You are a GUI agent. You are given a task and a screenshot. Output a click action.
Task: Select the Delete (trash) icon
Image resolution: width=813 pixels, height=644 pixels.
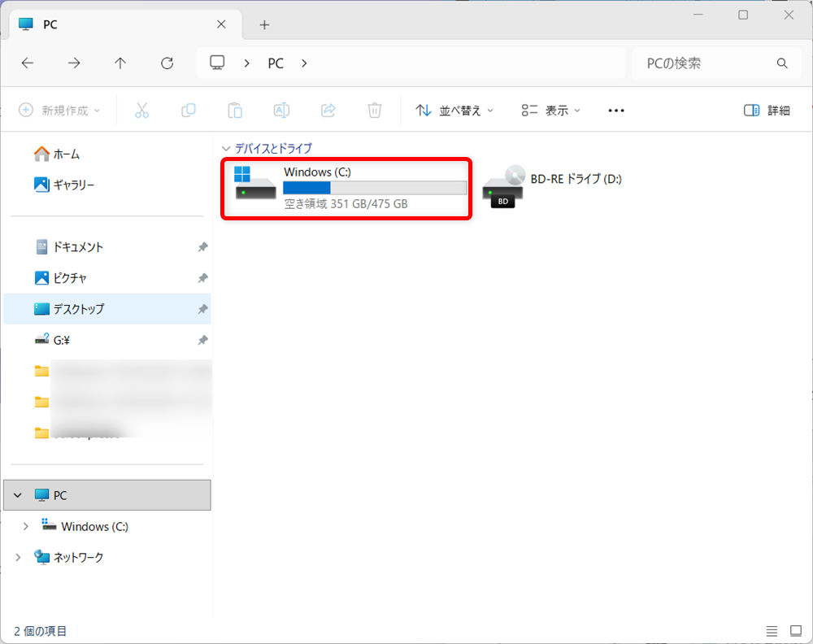[x=374, y=110]
